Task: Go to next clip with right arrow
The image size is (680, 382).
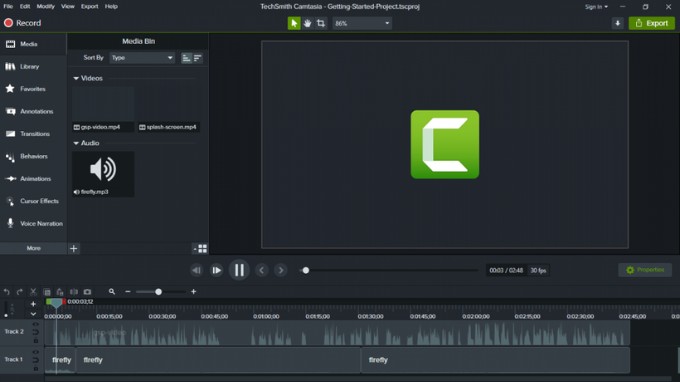Action: point(281,271)
